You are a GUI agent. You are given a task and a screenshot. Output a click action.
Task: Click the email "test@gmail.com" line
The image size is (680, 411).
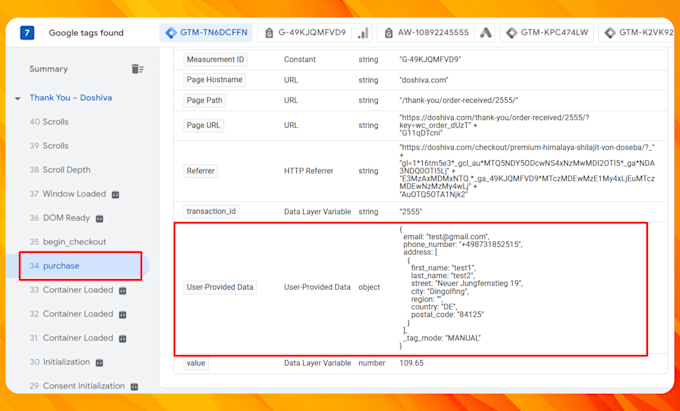coord(446,237)
